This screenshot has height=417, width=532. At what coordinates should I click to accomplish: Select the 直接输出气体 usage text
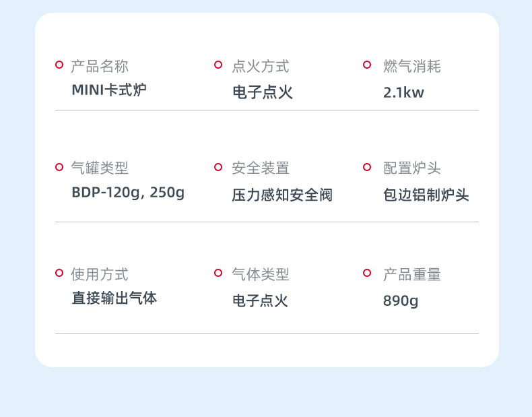114,298
